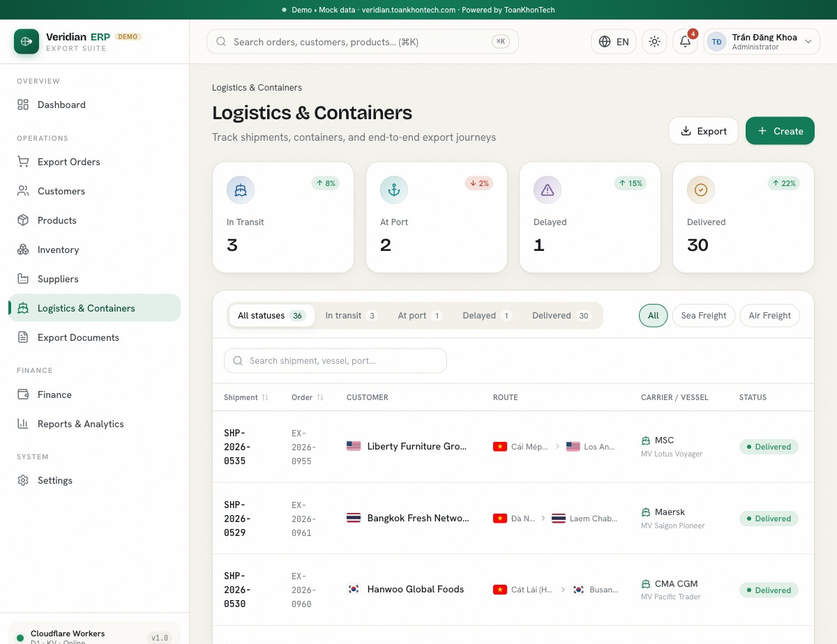Image resolution: width=837 pixels, height=644 pixels.
Task: Click the ⌘K shortcut badge
Action: point(501,42)
